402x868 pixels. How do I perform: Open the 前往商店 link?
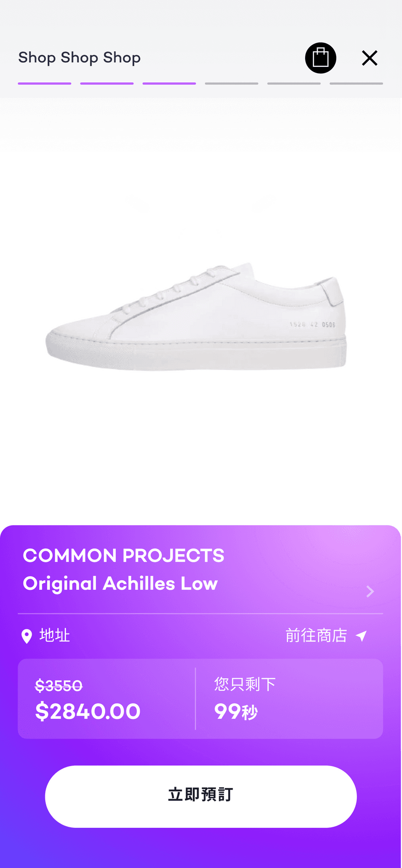click(x=316, y=636)
